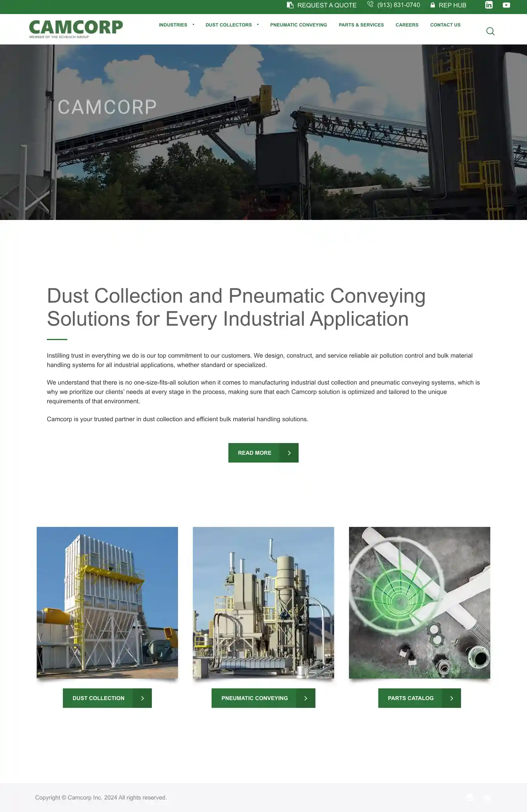Click the pneumatic conveying plant photo
The width and height of the screenshot is (527, 812).
[263, 603]
